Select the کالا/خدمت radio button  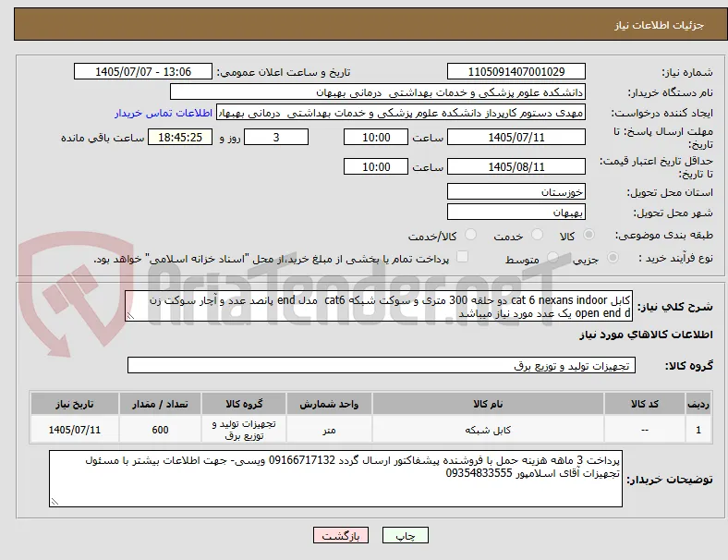(470, 235)
